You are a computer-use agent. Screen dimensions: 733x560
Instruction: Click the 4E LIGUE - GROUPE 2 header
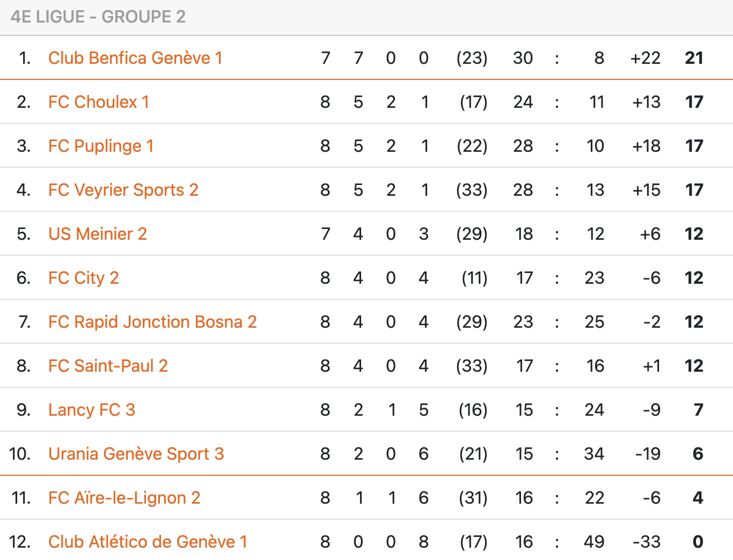tap(98, 17)
